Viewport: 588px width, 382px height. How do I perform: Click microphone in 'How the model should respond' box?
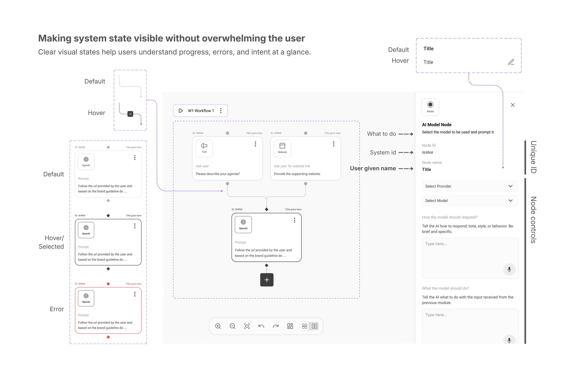[509, 269]
